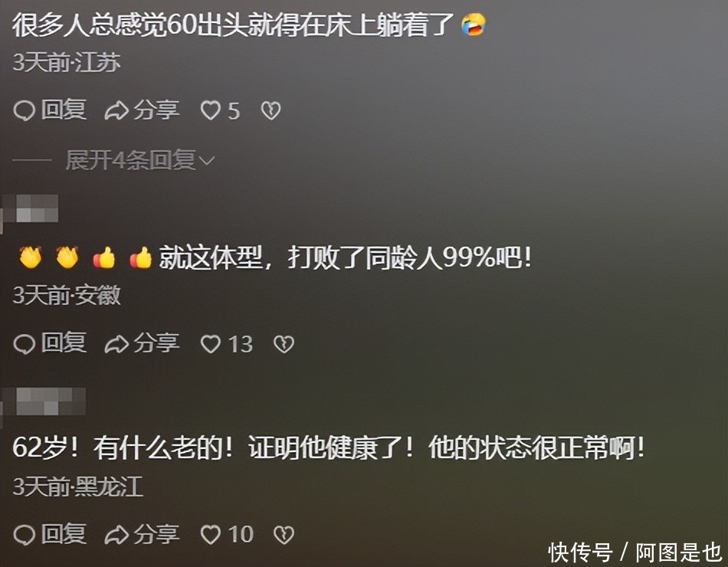Like the Anhui comment with 13 likes
The height and width of the screenshot is (567, 728).
pyautogui.click(x=210, y=344)
